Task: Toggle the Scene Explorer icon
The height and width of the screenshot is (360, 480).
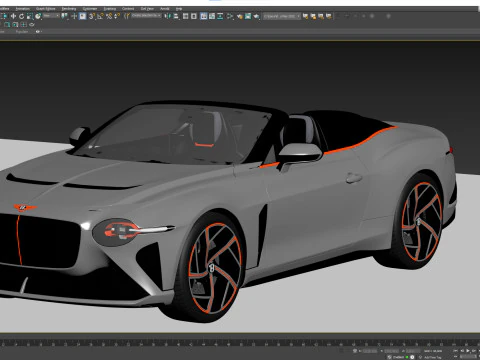Action: (x=185, y=16)
